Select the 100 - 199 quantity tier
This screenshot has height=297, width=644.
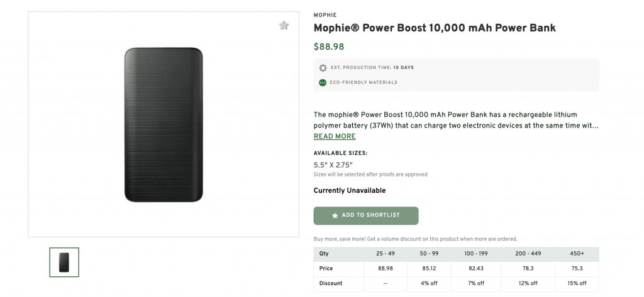476,254
